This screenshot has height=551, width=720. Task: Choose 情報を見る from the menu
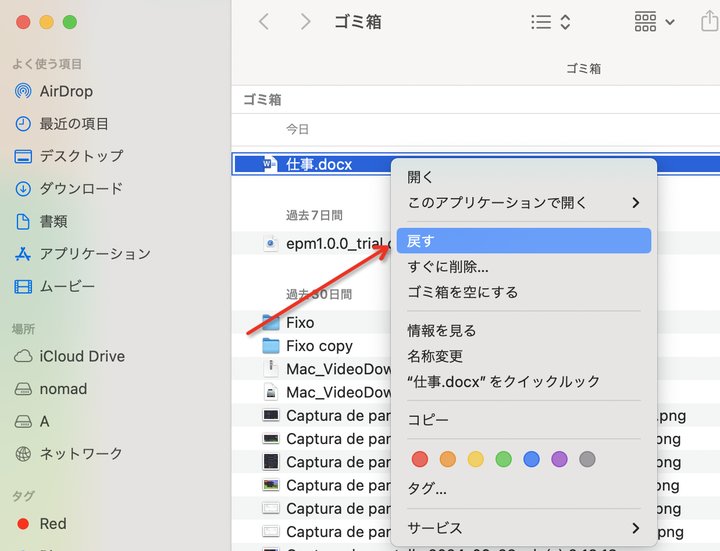(523, 330)
